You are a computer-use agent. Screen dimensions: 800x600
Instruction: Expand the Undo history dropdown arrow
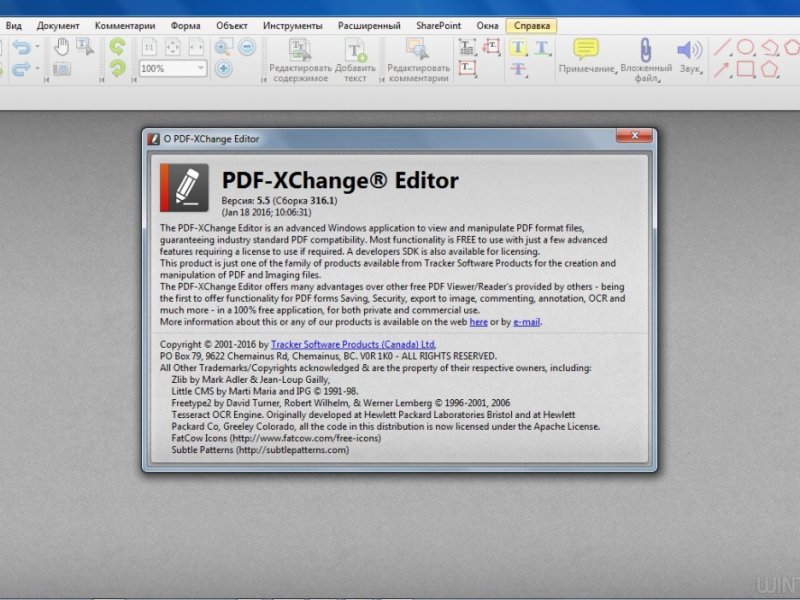(x=37, y=47)
